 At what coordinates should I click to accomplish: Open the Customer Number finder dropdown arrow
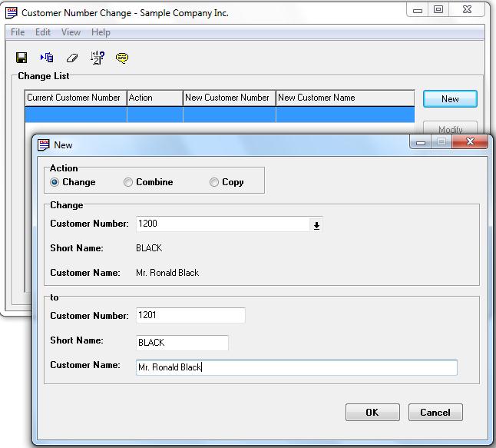[x=316, y=225]
